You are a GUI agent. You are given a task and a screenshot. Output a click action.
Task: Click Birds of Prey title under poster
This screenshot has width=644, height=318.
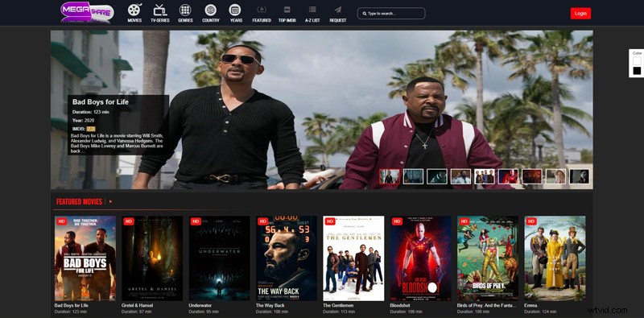click(488, 306)
